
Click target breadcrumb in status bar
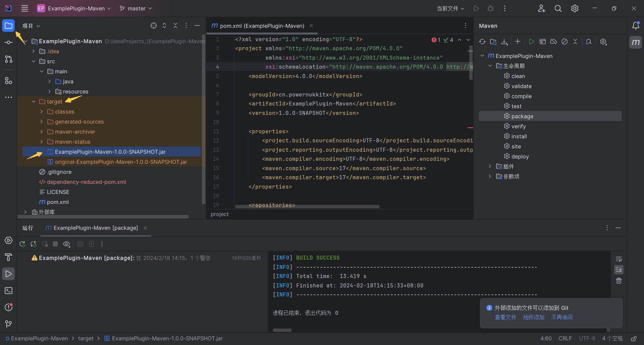tap(86, 339)
